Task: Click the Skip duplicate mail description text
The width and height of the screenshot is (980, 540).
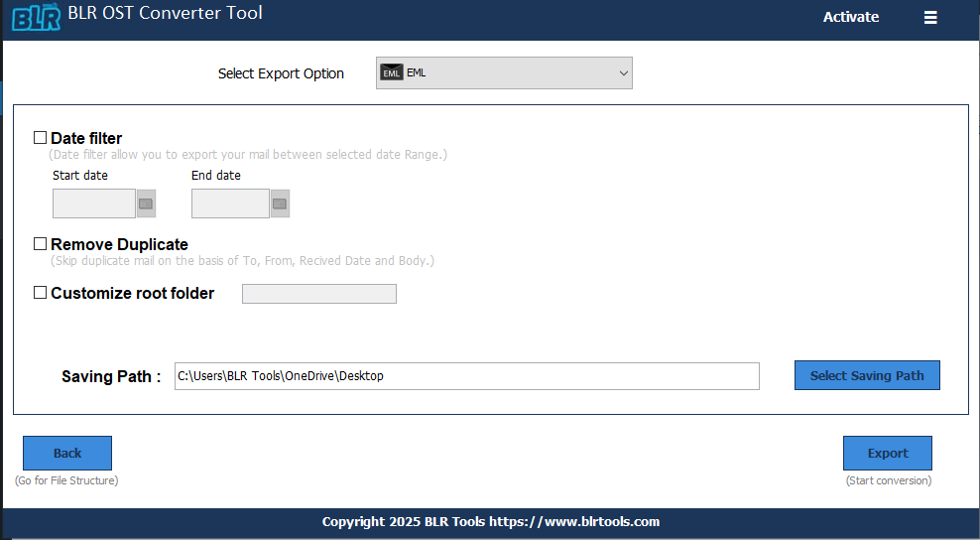Action: click(242, 260)
